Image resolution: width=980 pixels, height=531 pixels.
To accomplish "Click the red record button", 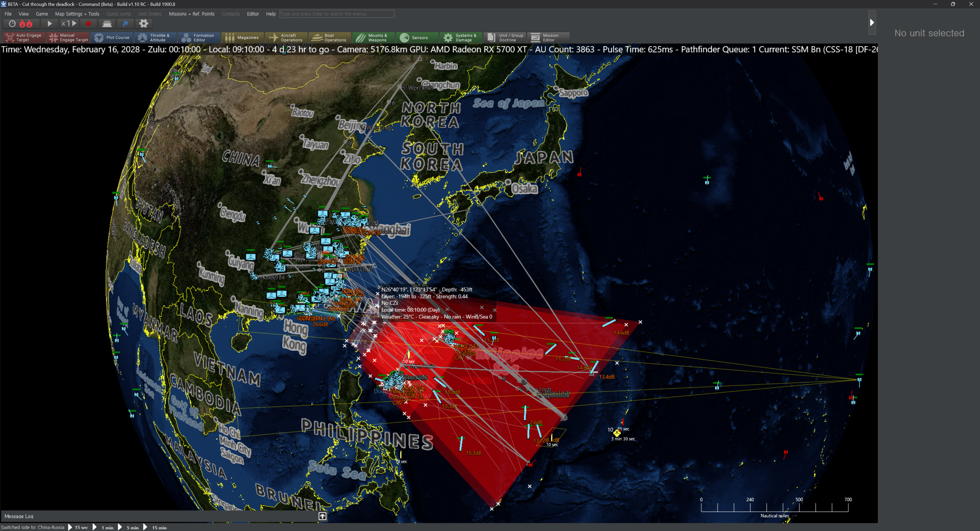I will pyautogui.click(x=88, y=23).
